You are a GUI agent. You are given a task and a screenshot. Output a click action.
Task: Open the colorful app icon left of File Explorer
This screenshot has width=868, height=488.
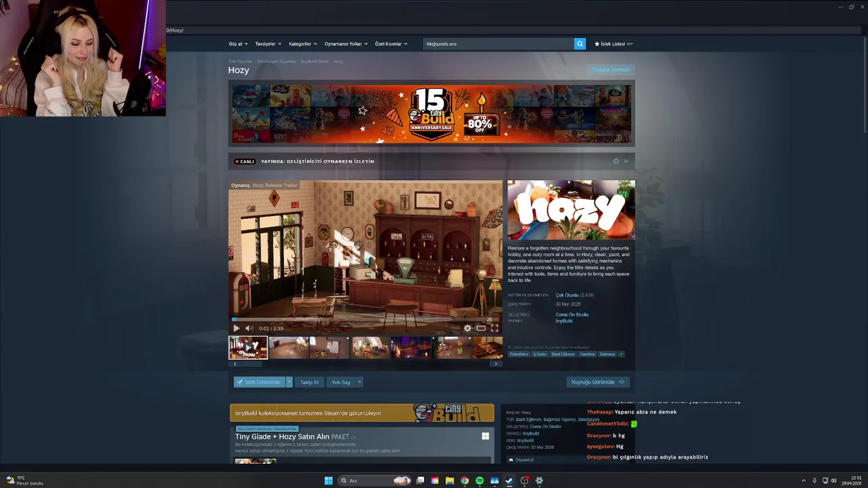click(x=435, y=481)
